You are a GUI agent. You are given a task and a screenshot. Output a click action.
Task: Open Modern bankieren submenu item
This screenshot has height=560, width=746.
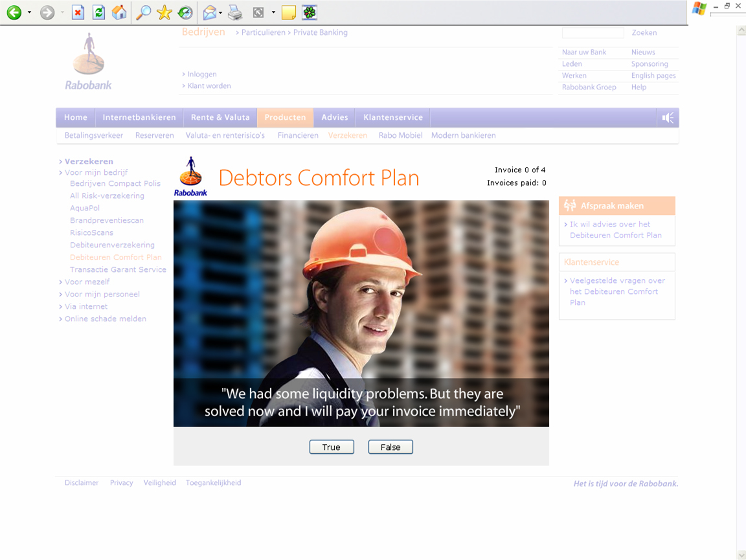[464, 135]
